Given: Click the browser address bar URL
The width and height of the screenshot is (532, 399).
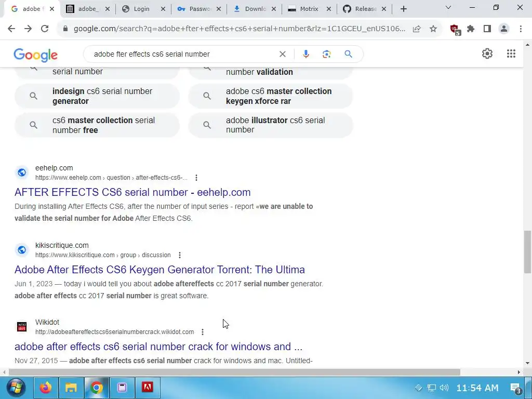Looking at the screenshot, I should pyautogui.click(x=239, y=29).
